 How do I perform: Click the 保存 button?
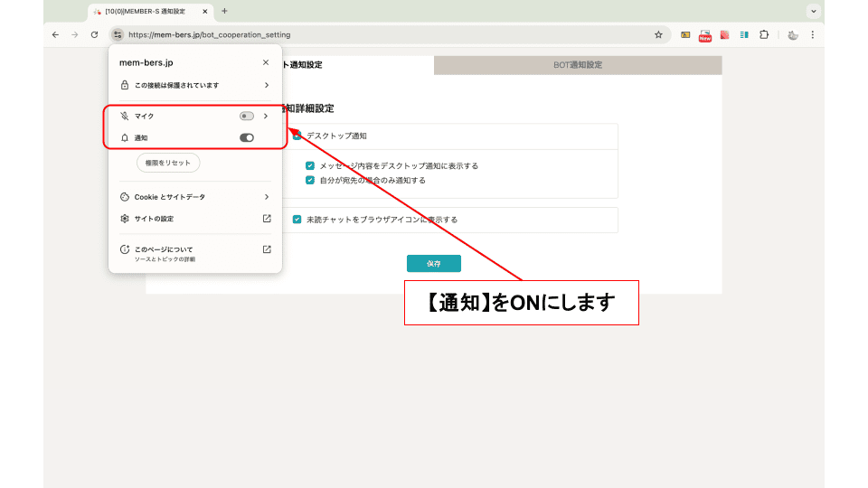click(434, 263)
